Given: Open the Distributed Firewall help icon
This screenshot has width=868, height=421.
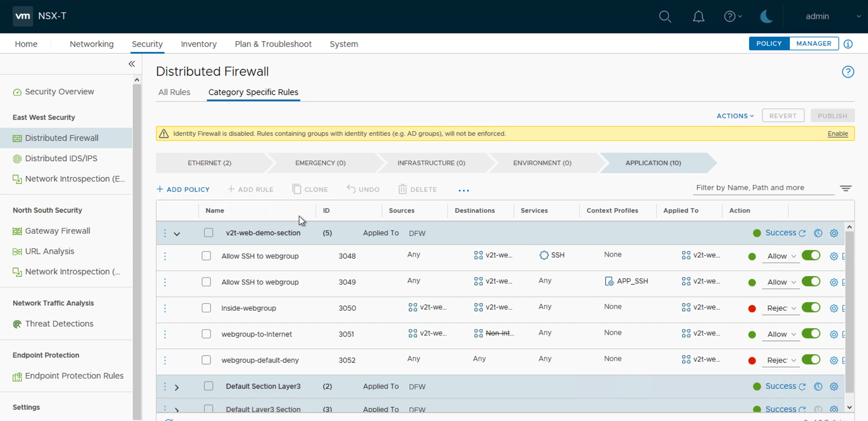Looking at the screenshot, I should click(x=848, y=72).
